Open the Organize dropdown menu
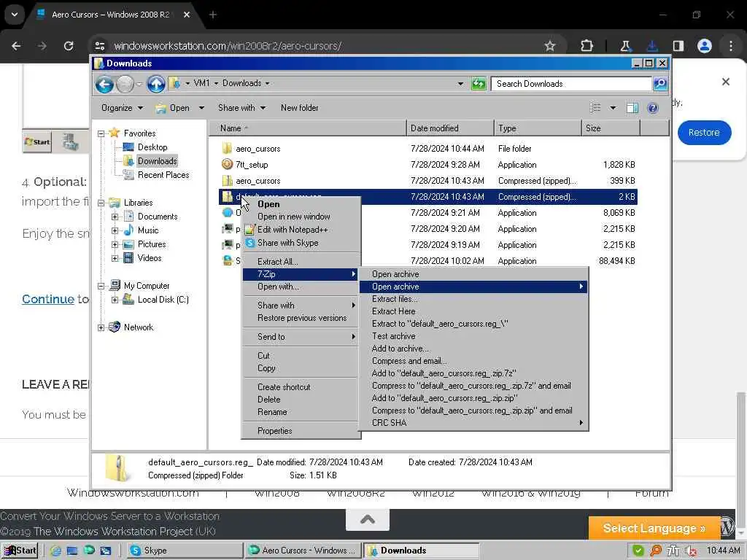The width and height of the screenshot is (747, 560). coord(122,108)
